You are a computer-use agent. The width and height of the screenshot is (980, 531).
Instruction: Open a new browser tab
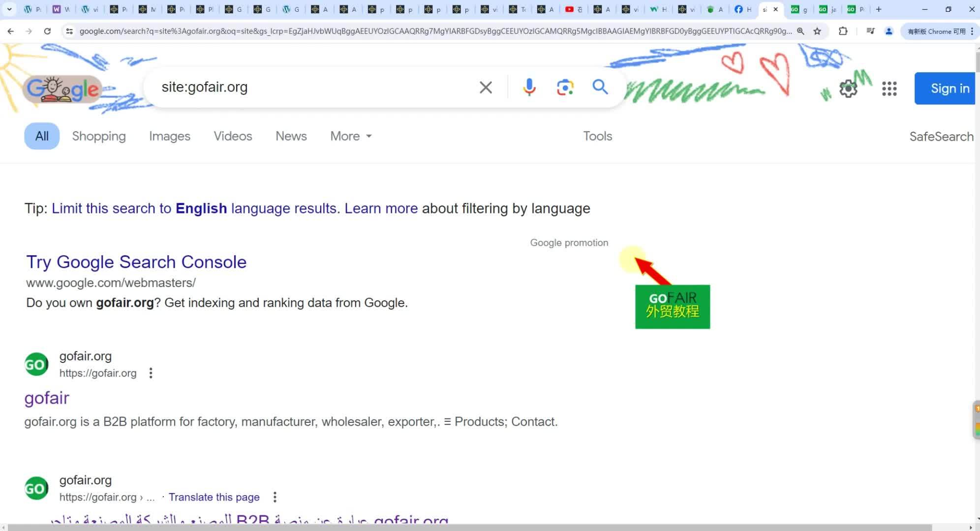point(879,9)
